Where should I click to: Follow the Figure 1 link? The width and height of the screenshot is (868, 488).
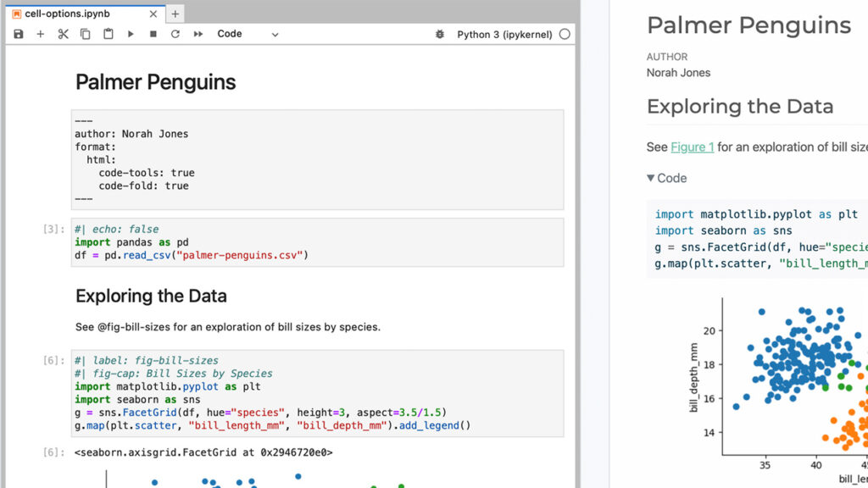[692, 147]
